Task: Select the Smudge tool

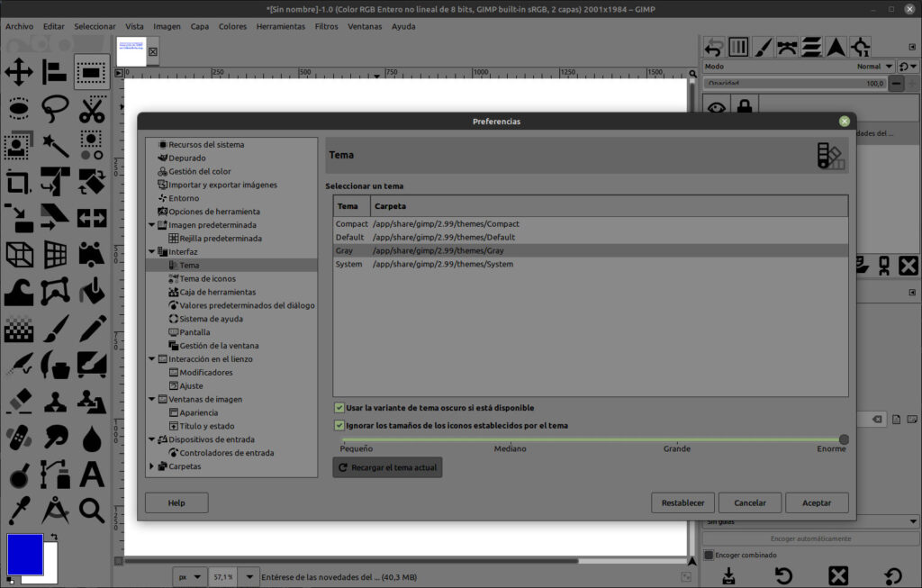Action: (x=55, y=437)
